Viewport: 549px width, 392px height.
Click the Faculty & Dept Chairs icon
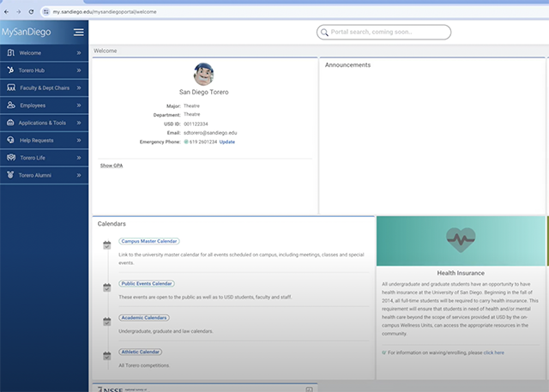[x=11, y=87]
